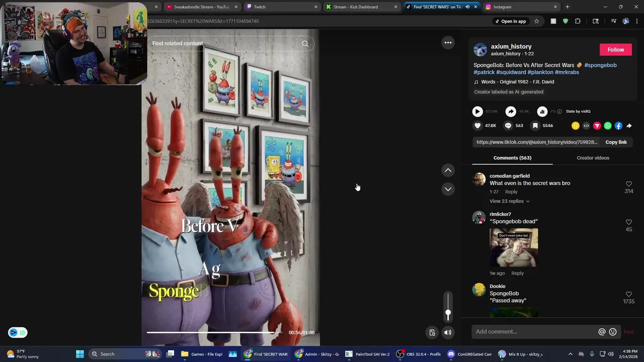Click the vidIQ bar chart stats icon
This screenshot has width=644, height=362.
542,112
